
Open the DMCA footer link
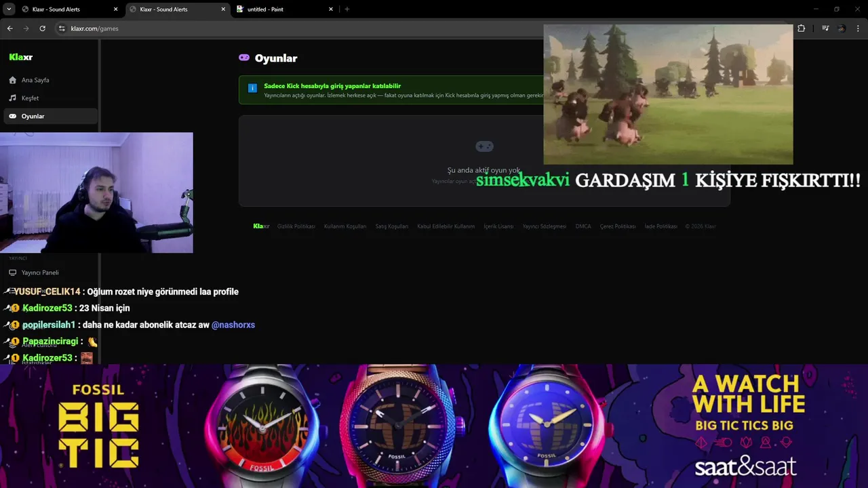tap(583, 226)
